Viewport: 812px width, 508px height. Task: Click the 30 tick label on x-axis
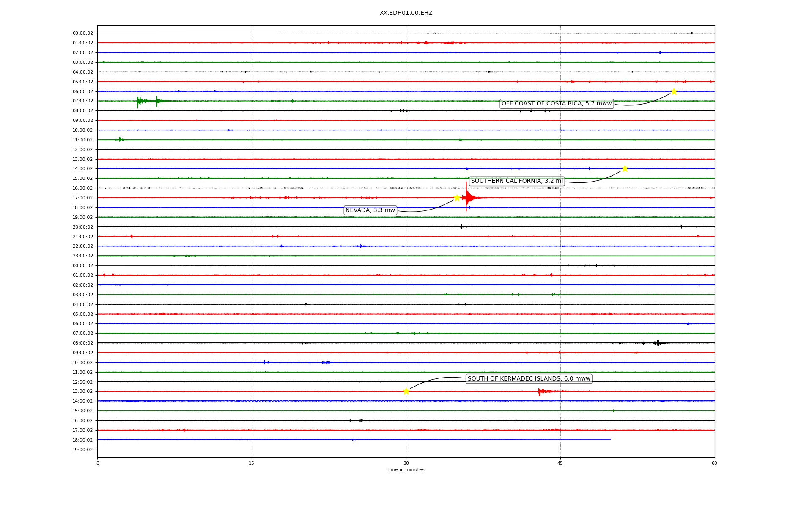point(406,463)
